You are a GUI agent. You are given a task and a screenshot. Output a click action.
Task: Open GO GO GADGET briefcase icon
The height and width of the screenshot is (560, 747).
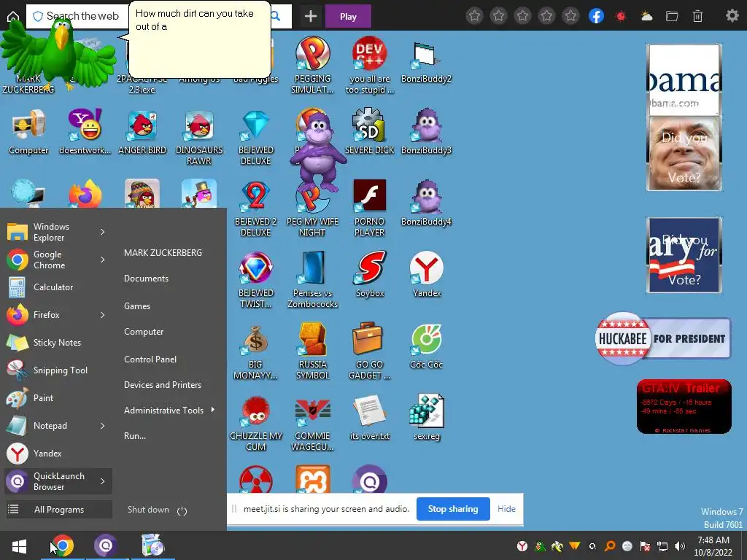(x=370, y=351)
